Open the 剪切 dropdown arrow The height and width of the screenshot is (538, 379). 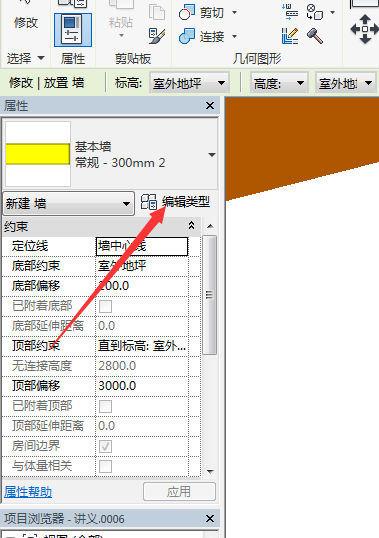coord(235,13)
